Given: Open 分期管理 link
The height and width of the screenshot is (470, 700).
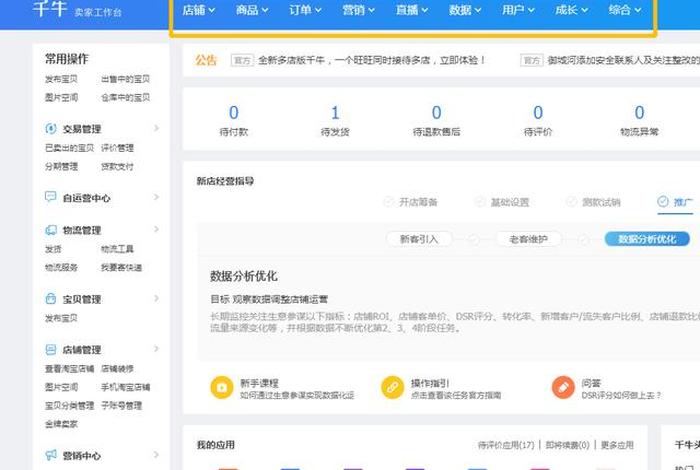Looking at the screenshot, I should (61, 166).
